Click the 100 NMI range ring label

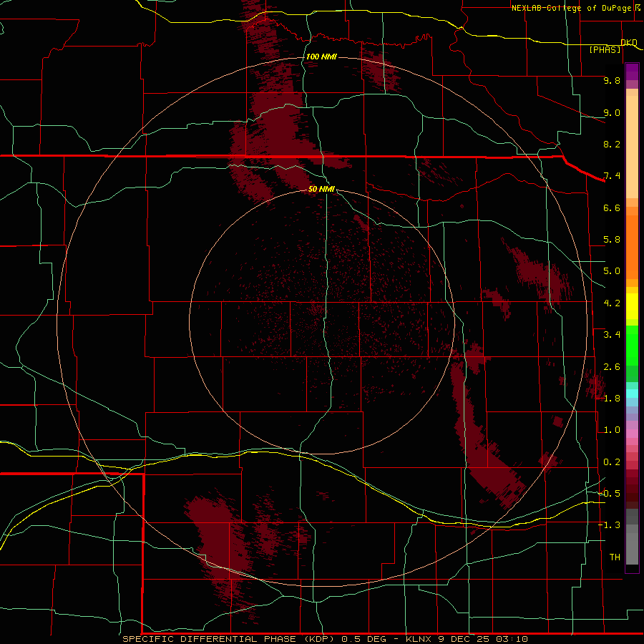point(321,57)
